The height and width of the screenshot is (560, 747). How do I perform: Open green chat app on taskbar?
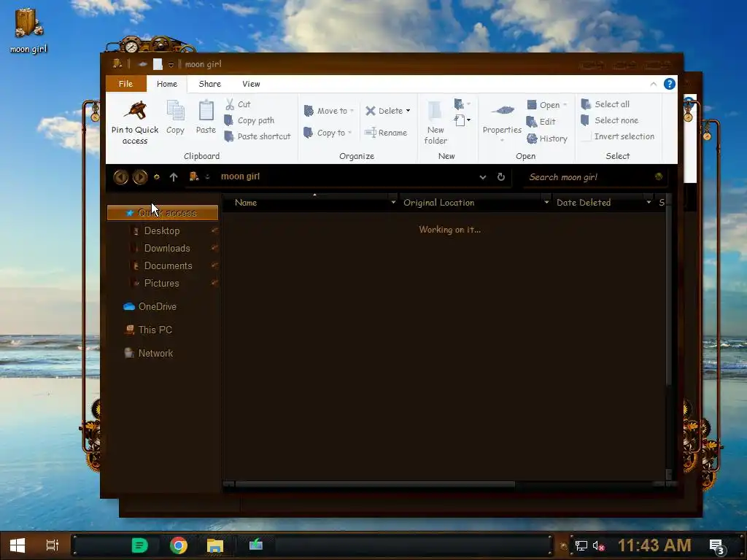pos(139,545)
